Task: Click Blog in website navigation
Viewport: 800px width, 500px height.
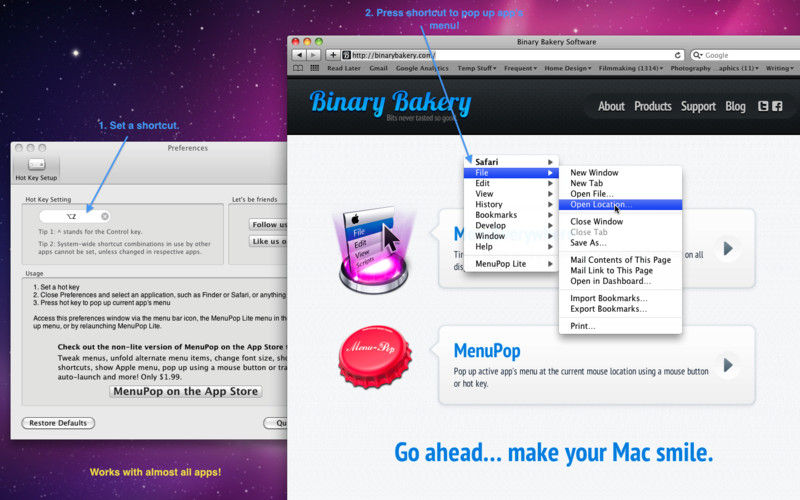Action: pyautogui.click(x=735, y=107)
